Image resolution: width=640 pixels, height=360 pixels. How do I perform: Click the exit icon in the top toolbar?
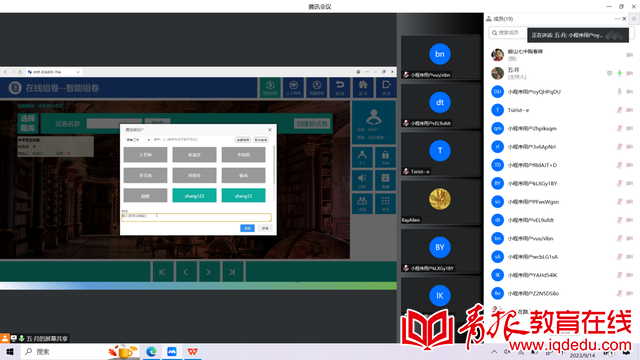pos(386,87)
